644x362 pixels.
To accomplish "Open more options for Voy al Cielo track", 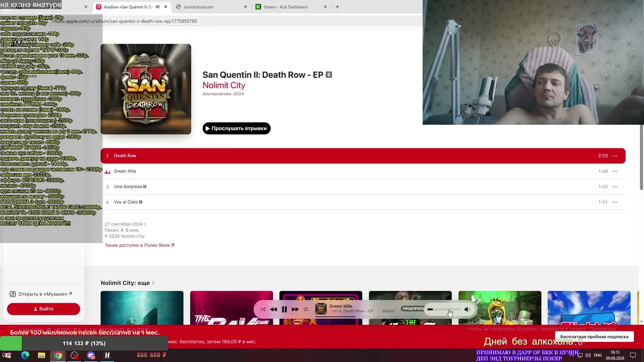I will (x=615, y=202).
